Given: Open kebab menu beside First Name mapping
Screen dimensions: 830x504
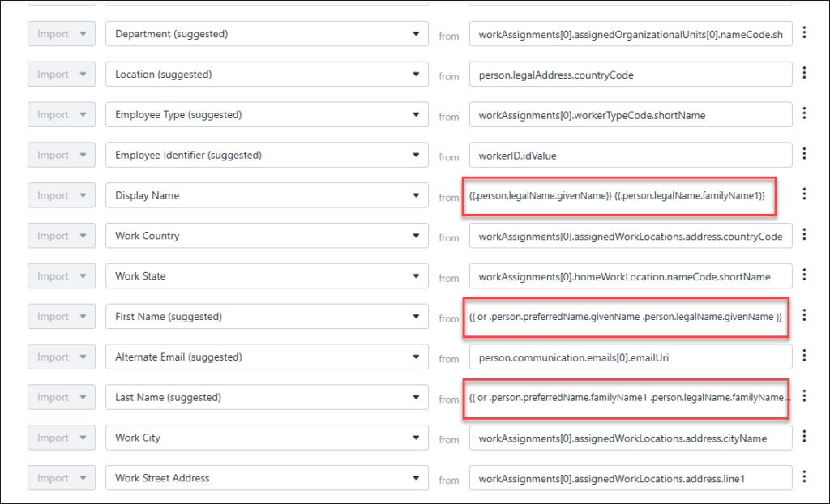Looking at the screenshot, I should tap(804, 316).
